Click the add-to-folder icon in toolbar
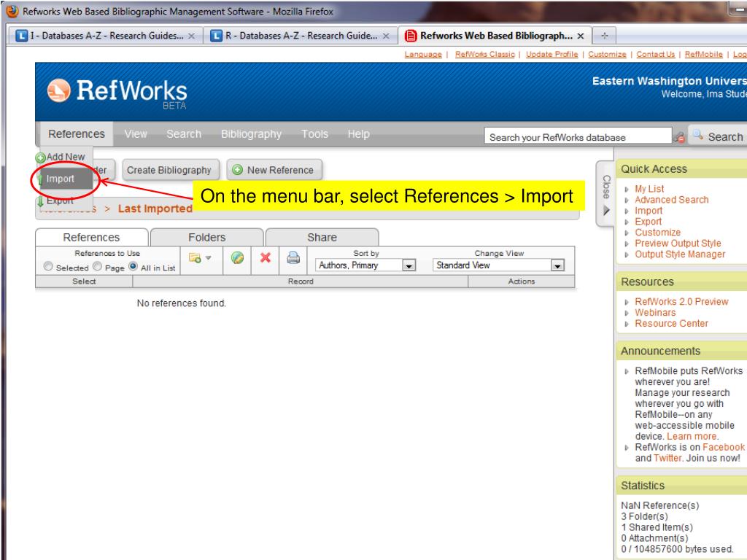The width and height of the screenshot is (747, 560). (194, 257)
